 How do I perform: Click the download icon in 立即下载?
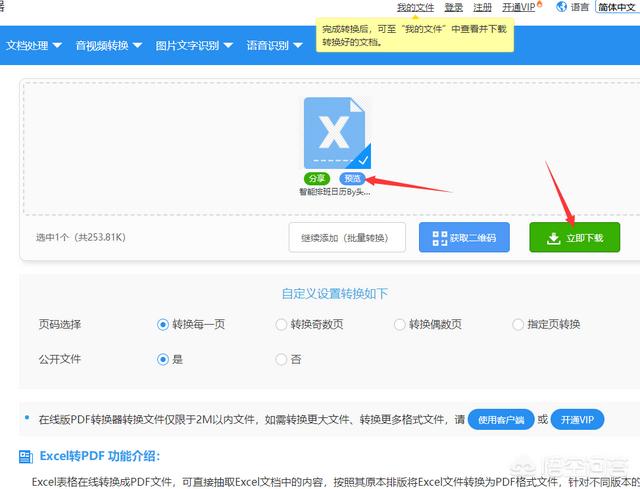[553, 238]
